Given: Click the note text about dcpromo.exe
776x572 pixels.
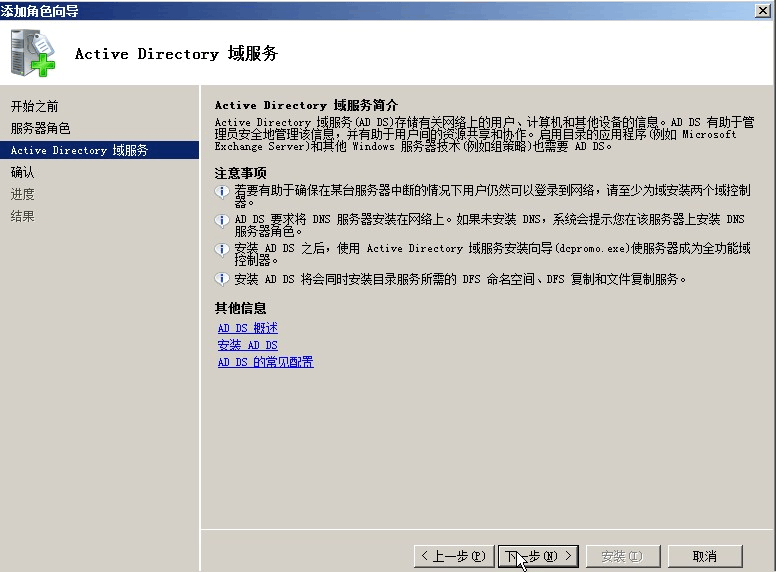Looking at the screenshot, I should (x=492, y=254).
